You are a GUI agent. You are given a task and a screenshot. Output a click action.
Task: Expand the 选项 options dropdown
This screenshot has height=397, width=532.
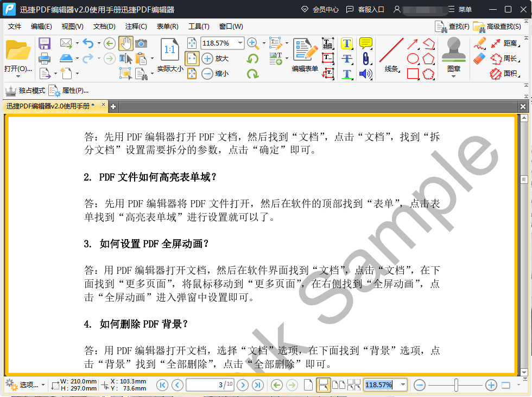coord(43,385)
